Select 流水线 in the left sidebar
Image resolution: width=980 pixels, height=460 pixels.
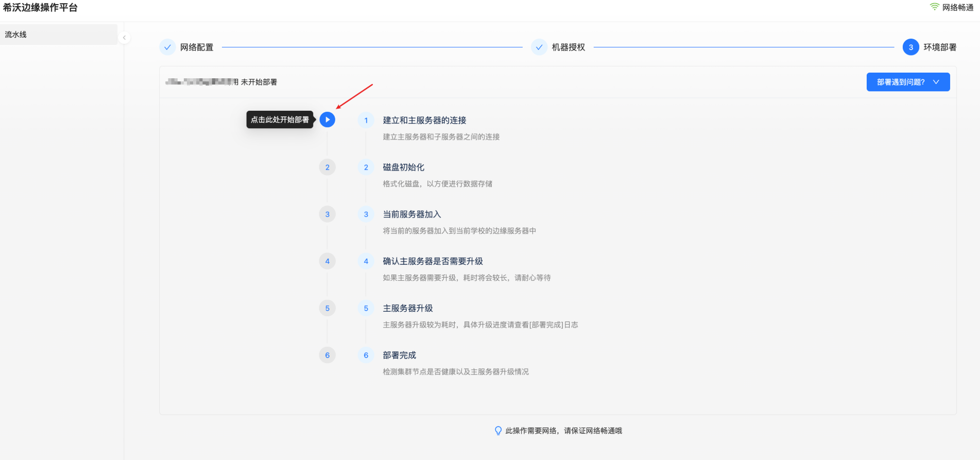pos(16,35)
